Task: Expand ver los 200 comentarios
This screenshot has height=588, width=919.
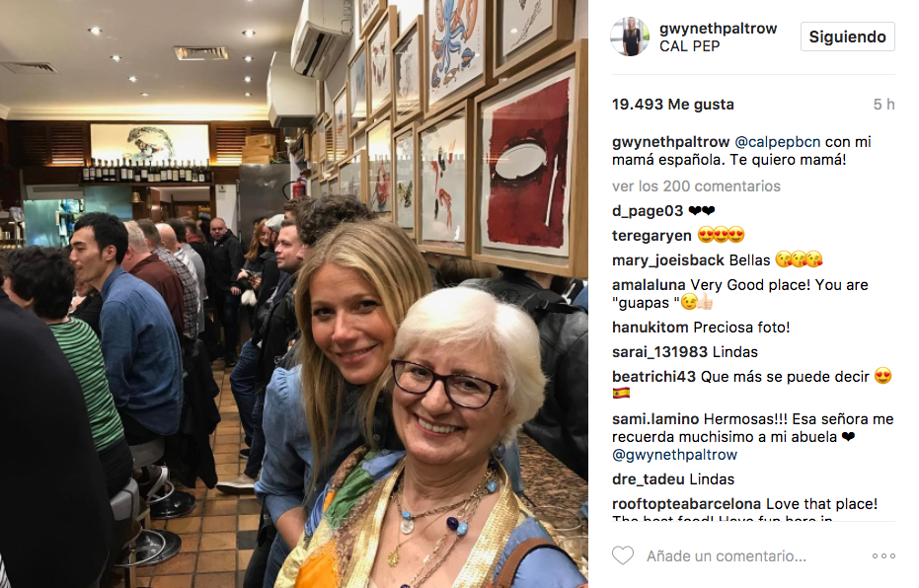Action: (696, 186)
